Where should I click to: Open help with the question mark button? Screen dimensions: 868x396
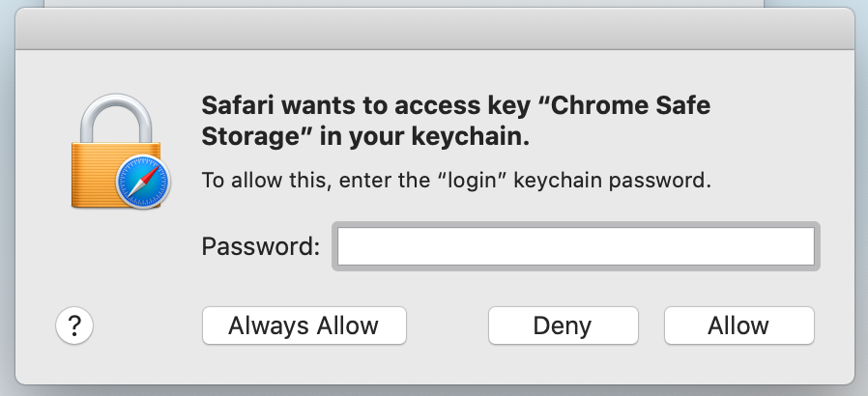pos(74,325)
